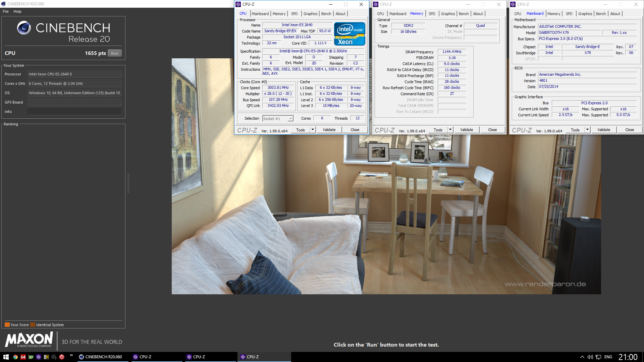This screenshot has width=644, height=362.
Task: Open Graphics tab in the Mainboard CPU-Z window
Action: coord(585,14)
